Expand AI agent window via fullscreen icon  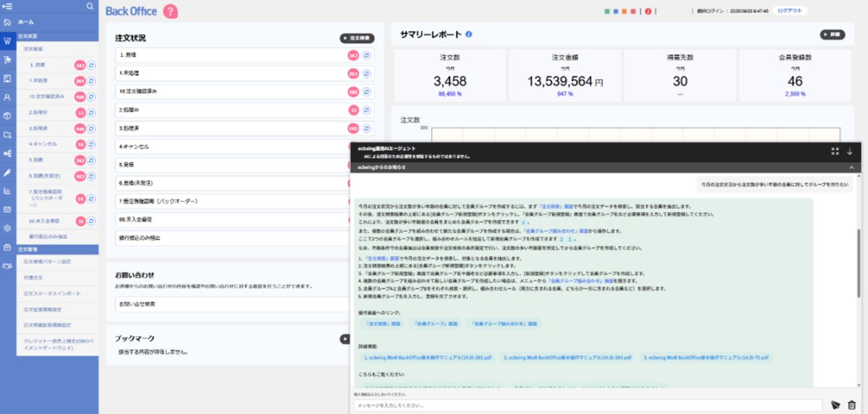pos(835,152)
